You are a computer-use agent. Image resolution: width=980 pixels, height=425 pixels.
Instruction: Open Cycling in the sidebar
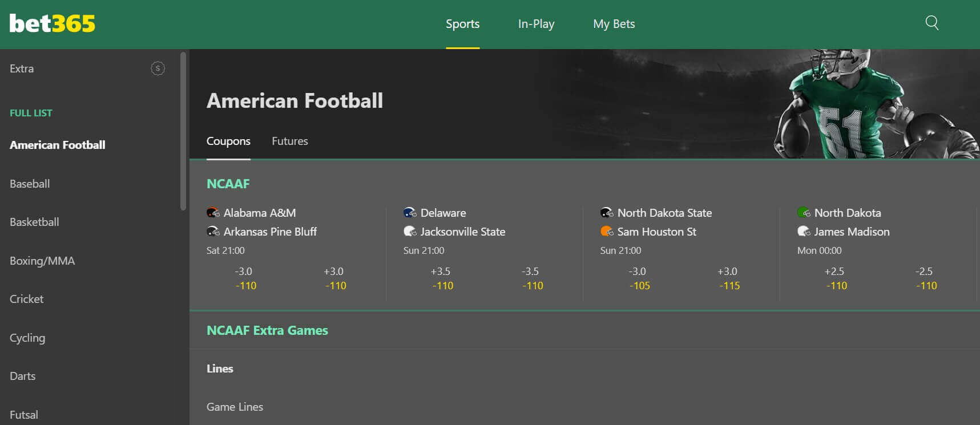27,338
